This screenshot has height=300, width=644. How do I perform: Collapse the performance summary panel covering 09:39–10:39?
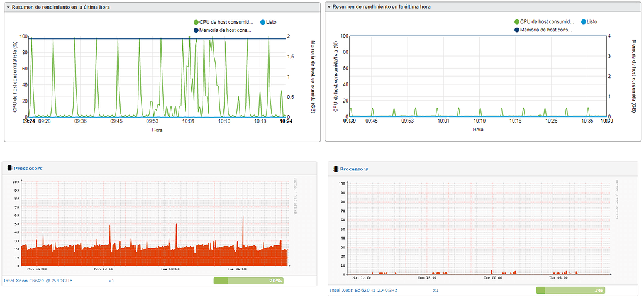point(329,7)
